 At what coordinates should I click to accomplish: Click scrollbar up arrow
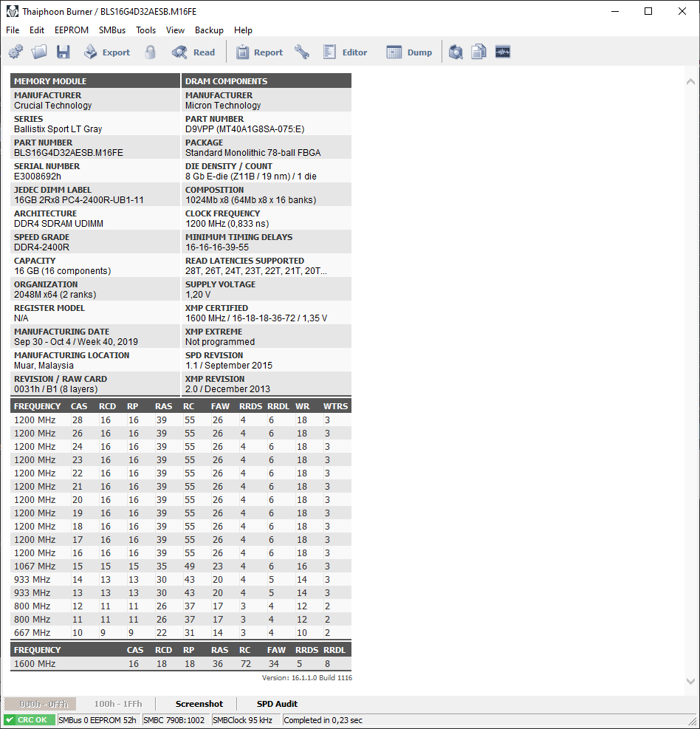click(x=690, y=82)
